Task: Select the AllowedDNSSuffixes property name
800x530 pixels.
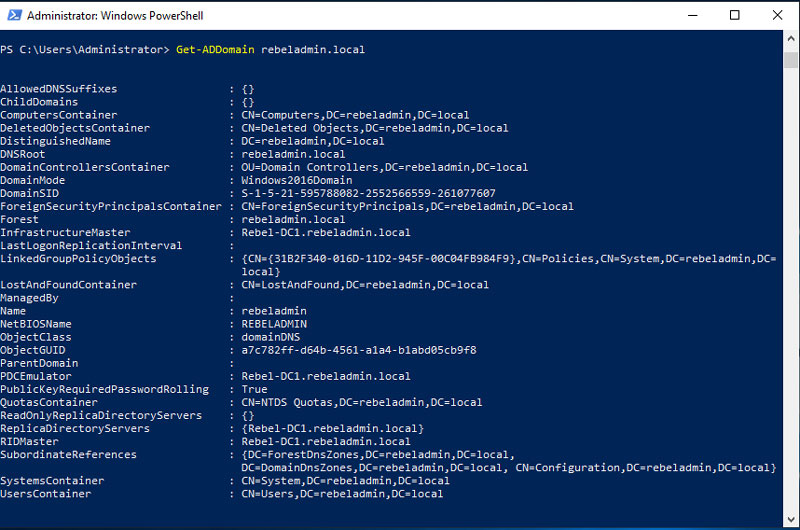Action: [x=59, y=89]
